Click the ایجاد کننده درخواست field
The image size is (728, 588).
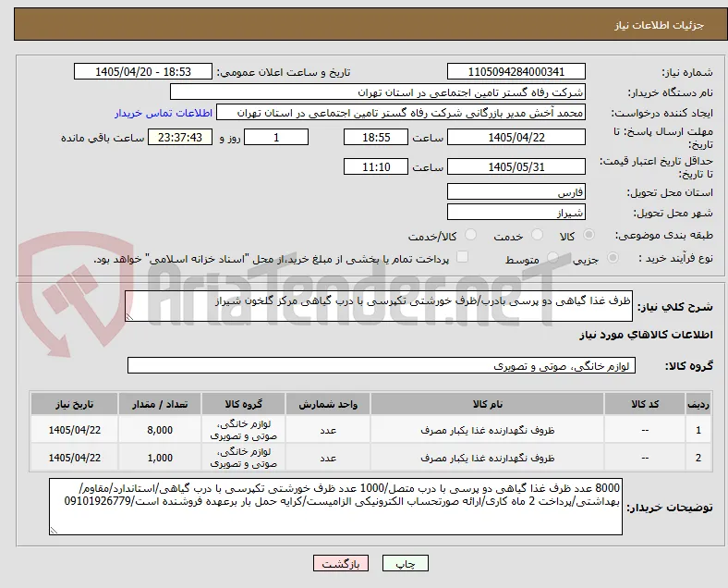pos(401,113)
